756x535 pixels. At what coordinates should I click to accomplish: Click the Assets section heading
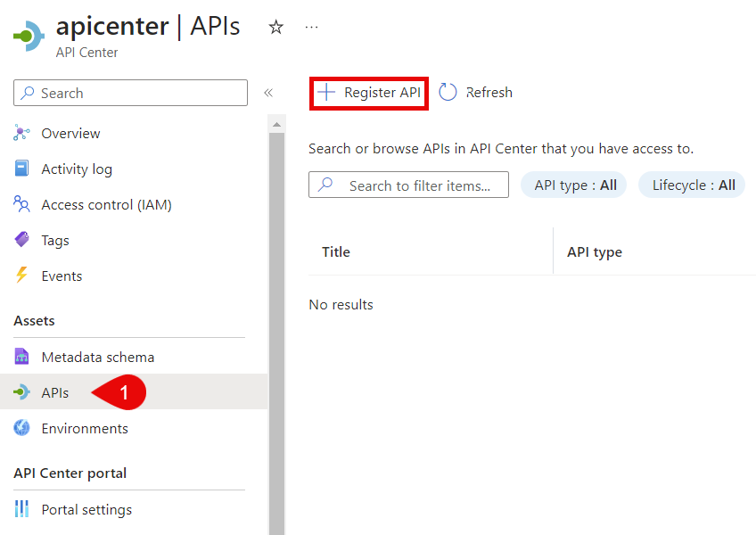point(34,321)
